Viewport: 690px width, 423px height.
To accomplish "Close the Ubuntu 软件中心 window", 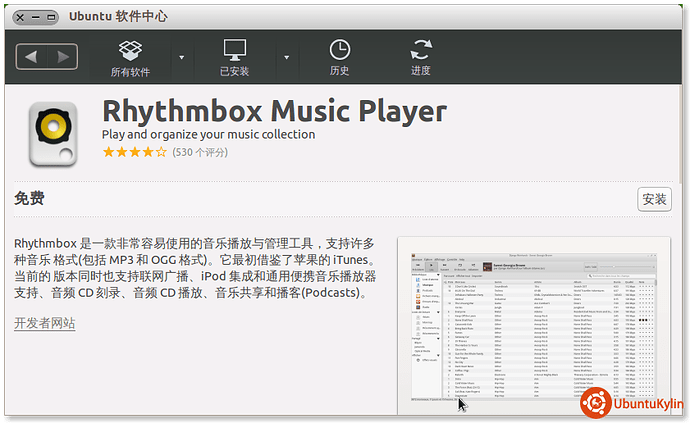I will click(20, 17).
